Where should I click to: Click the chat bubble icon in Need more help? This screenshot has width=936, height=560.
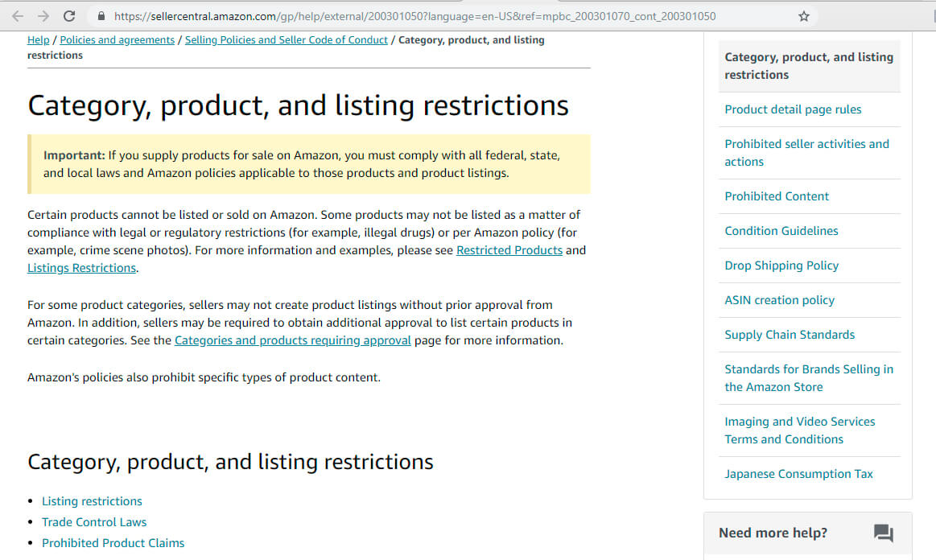(884, 533)
